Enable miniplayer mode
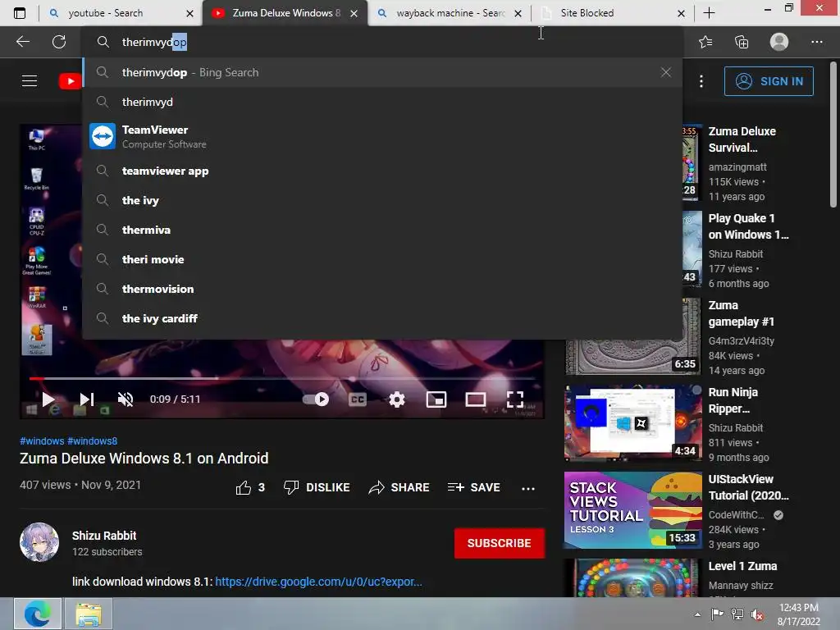Screen dimensions: 840x630 436,399
